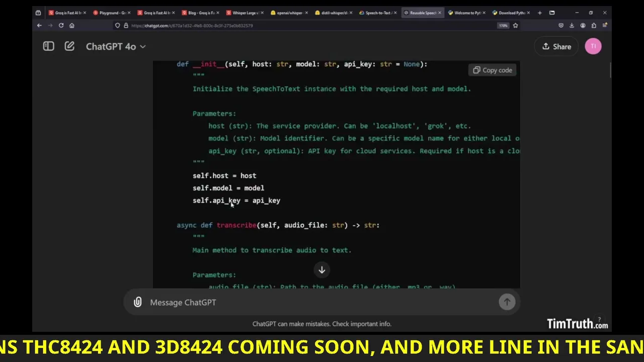Start a new chat with pencil icon

(x=69, y=46)
